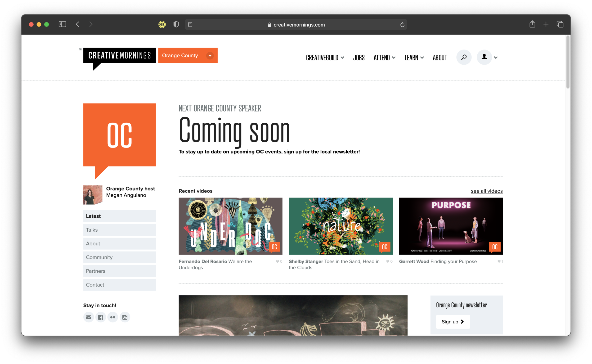Open the Purpose video thumbnail
Viewport: 592px width, 364px height.
451,226
